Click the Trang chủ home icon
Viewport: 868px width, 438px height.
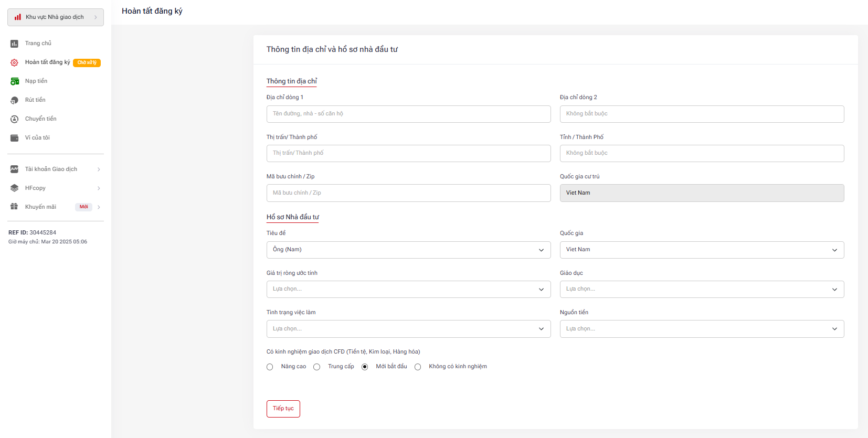pyautogui.click(x=14, y=44)
